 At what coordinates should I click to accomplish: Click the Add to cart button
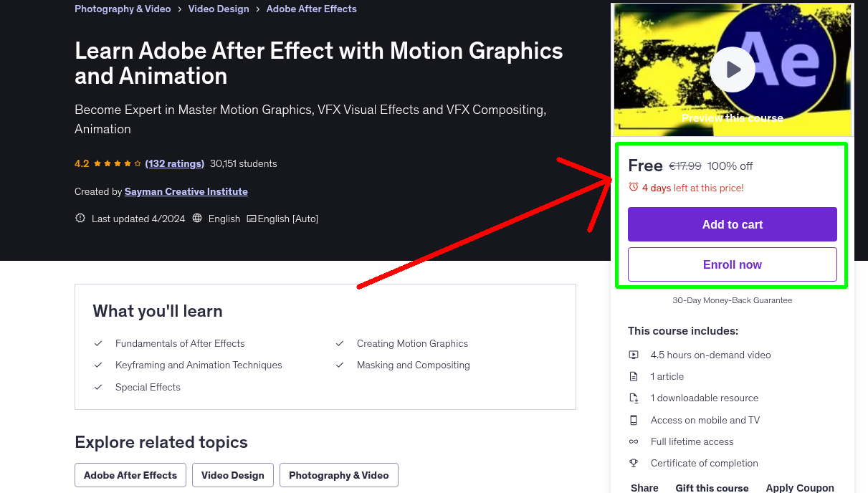[x=732, y=224]
